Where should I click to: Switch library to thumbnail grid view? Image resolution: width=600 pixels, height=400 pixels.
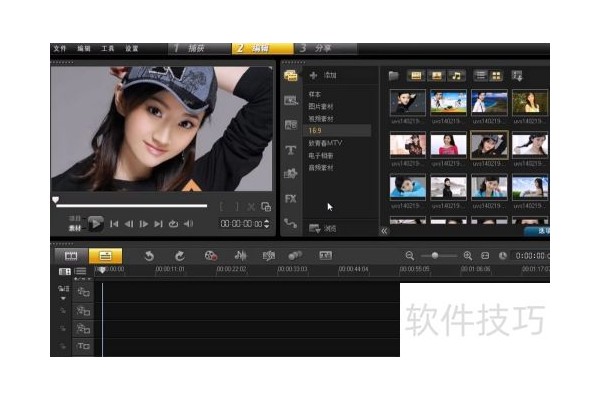(496, 75)
